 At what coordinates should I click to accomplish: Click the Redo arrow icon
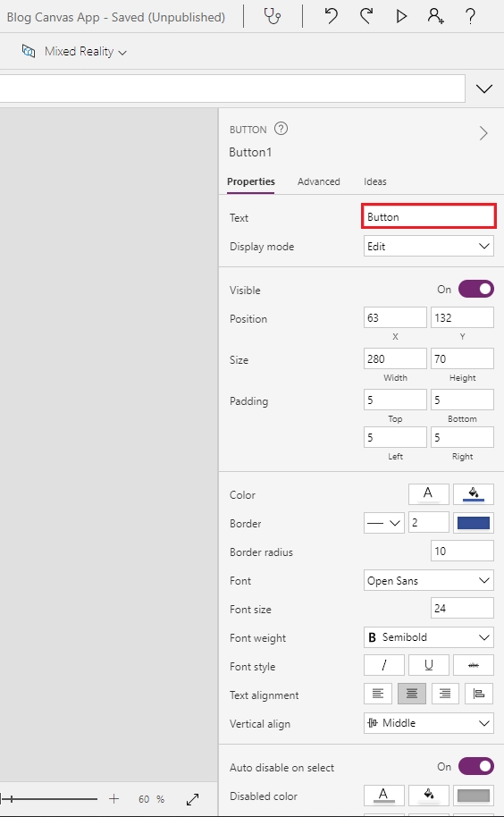(366, 16)
